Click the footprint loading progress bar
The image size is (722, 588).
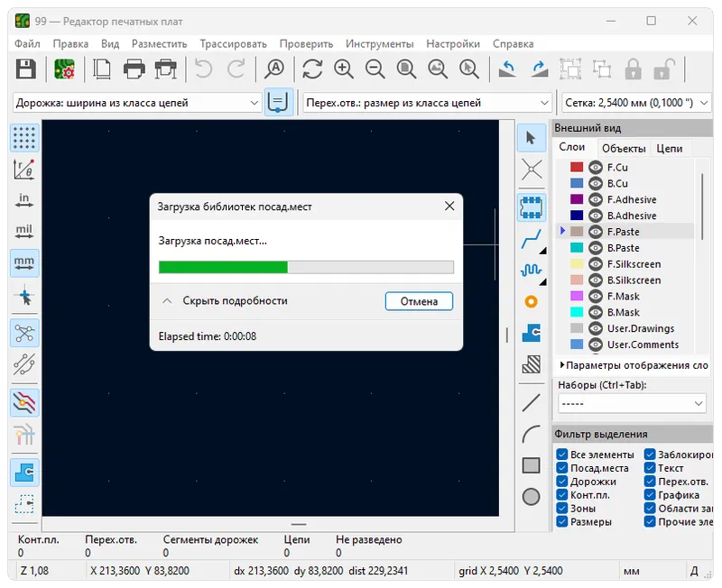306,267
